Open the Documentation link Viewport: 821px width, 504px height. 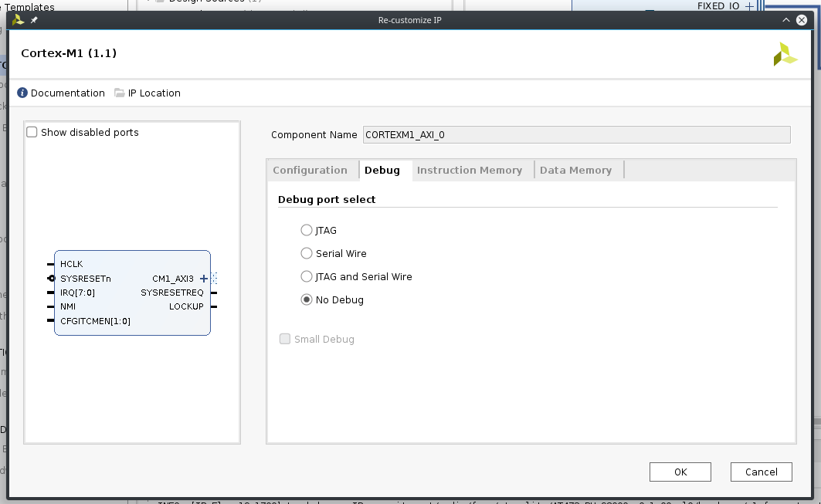click(x=67, y=93)
